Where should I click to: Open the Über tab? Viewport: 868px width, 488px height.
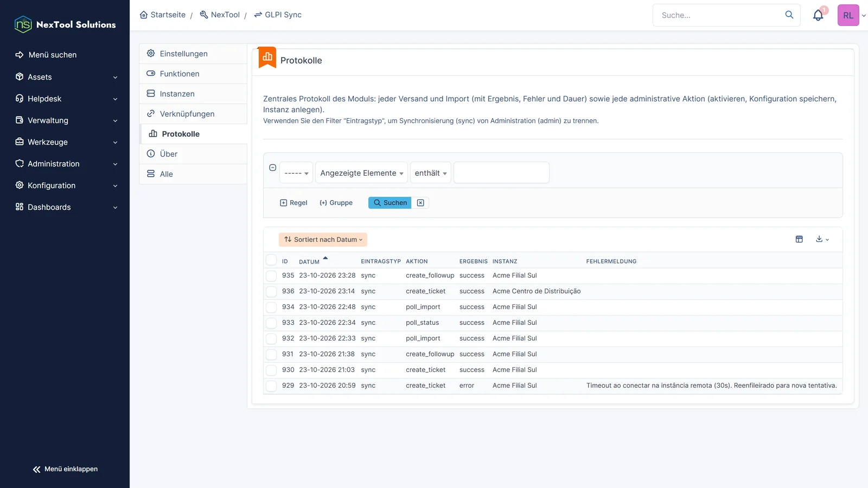point(194,154)
